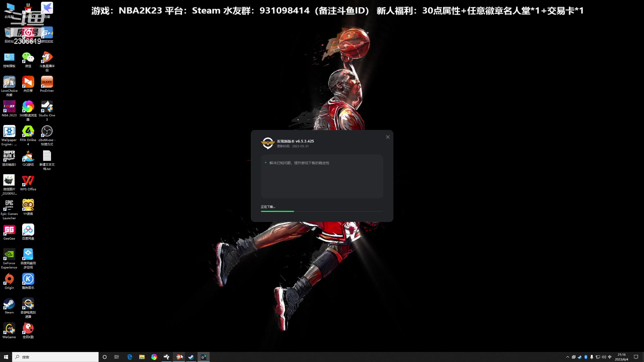Image resolution: width=644 pixels, height=362 pixels.
Task: Select the FIFA Online 4 desktop icon
Action: coord(28,135)
